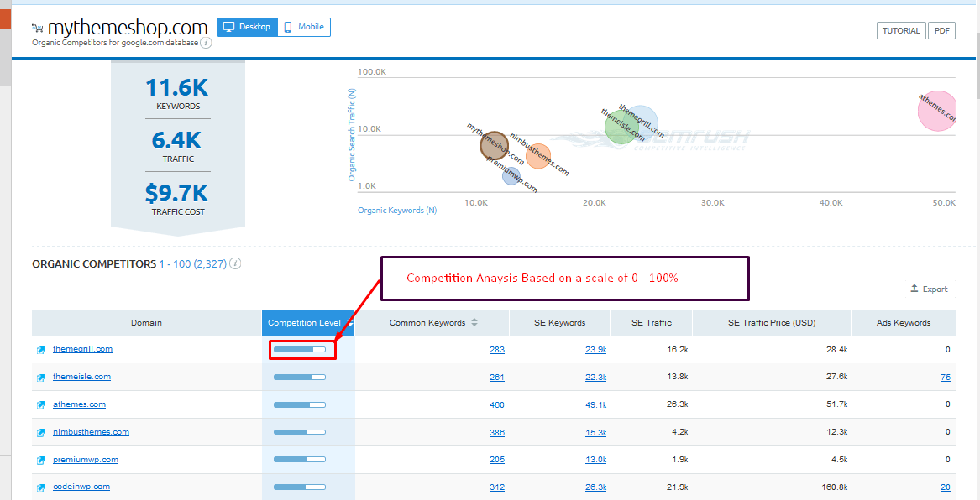Screen dimensions: 980x500
Task: Switch to Mobile view
Action: click(x=304, y=27)
